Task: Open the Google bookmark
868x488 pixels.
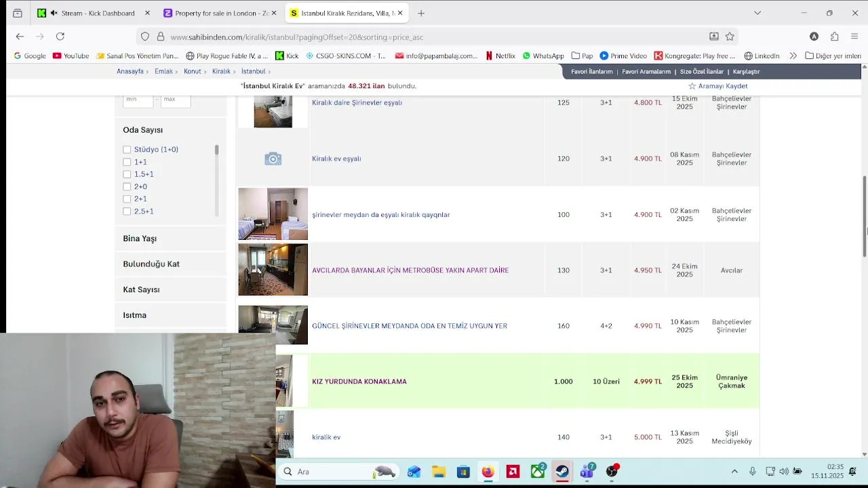Action: (x=29, y=56)
